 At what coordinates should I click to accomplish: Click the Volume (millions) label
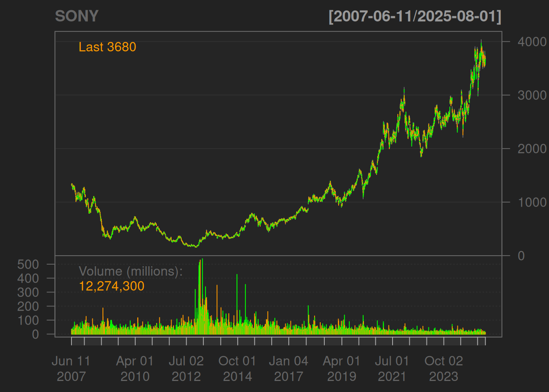(x=130, y=271)
